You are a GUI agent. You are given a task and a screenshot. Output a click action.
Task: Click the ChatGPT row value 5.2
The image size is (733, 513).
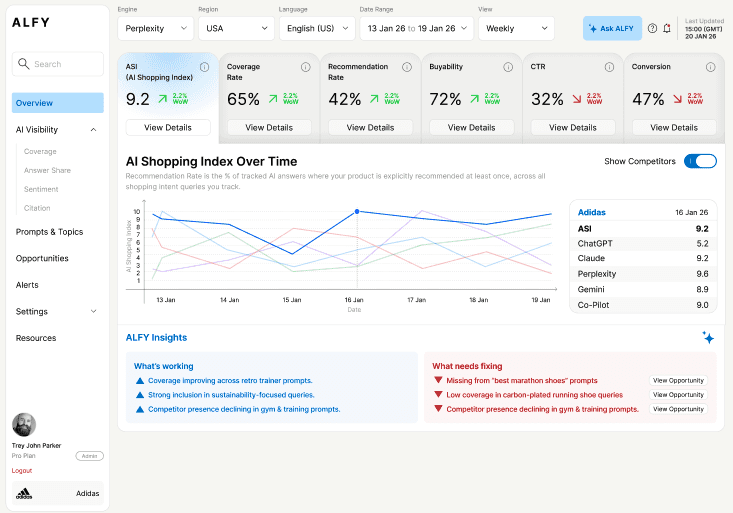point(702,244)
